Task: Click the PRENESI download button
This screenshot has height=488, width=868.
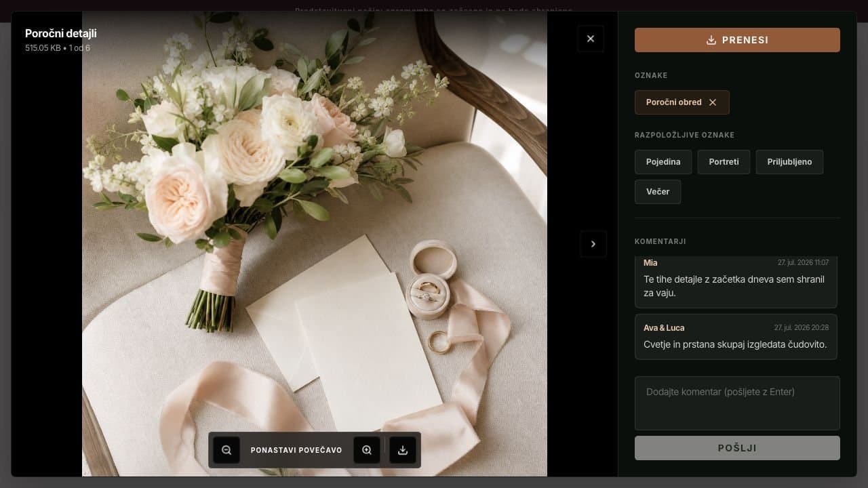Action: (x=737, y=40)
